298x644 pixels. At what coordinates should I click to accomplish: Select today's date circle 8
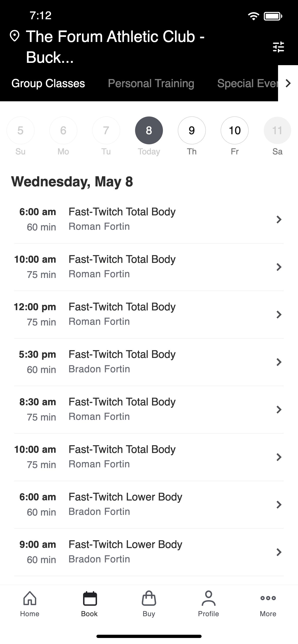click(x=149, y=130)
